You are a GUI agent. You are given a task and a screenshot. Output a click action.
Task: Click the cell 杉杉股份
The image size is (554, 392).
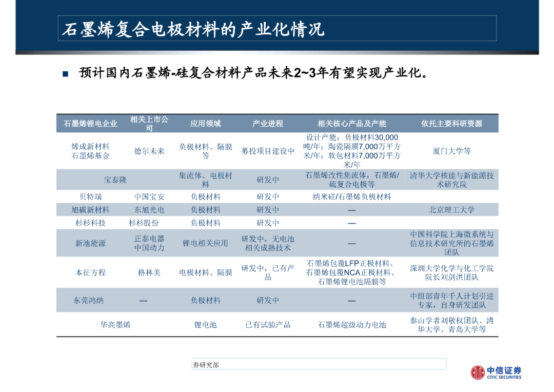pyautogui.click(x=144, y=223)
